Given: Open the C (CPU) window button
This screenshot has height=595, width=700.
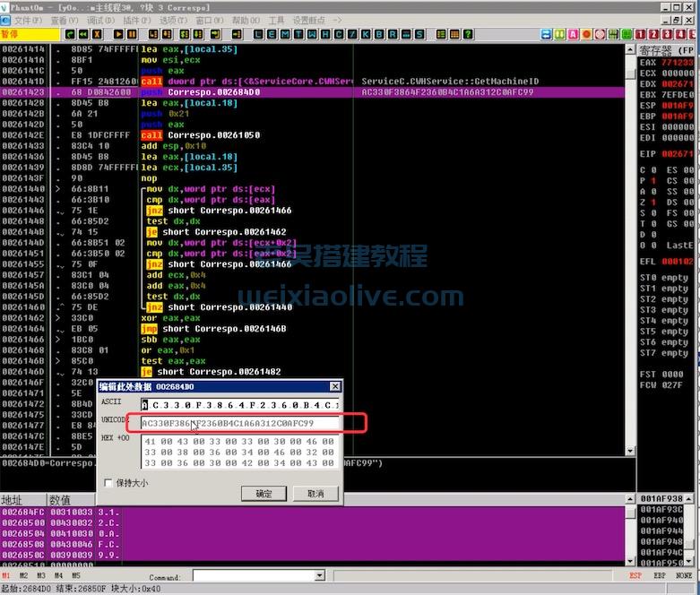Looking at the screenshot, I should coord(337,34).
